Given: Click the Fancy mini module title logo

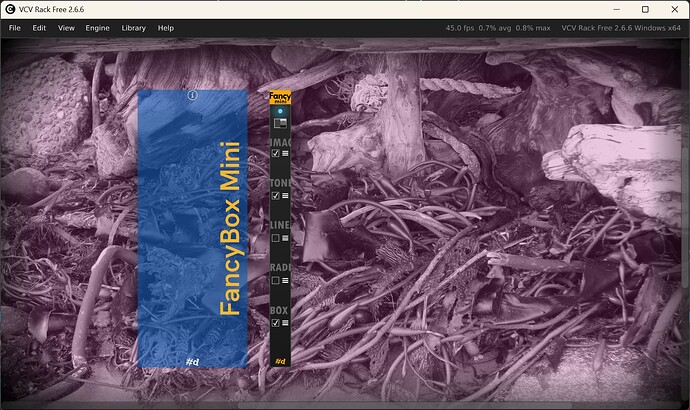Looking at the screenshot, I should pyautogui.click(x=280, y=97).
